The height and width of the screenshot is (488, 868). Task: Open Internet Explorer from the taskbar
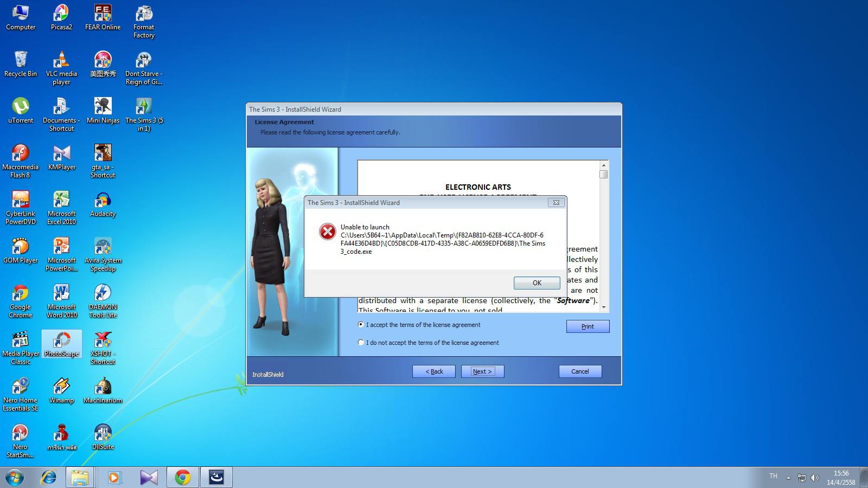[x=49, y=477]
